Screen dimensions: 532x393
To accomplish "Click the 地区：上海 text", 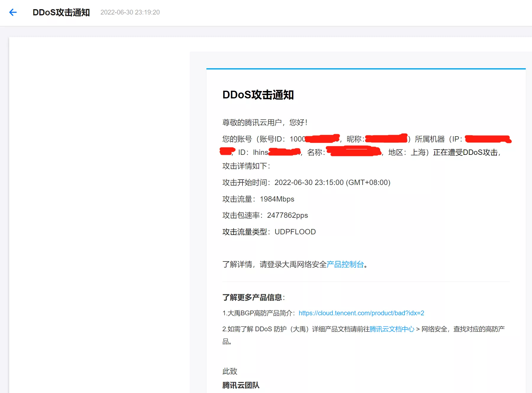I will click(407, 152).
